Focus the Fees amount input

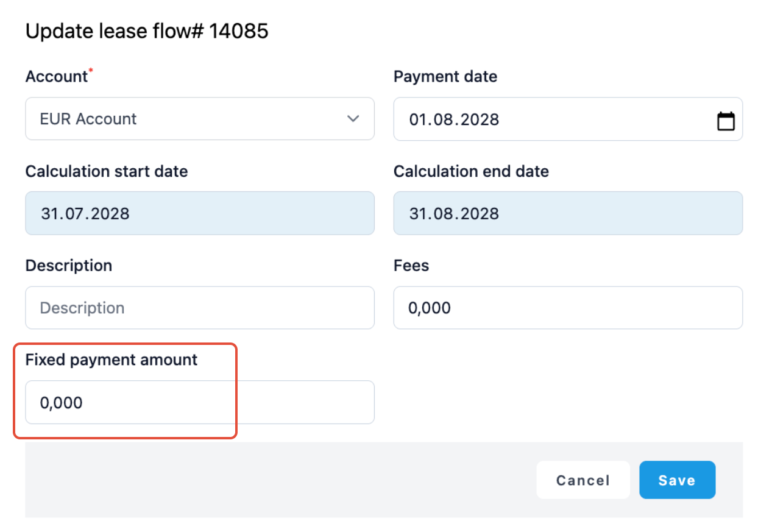[567, 308]
